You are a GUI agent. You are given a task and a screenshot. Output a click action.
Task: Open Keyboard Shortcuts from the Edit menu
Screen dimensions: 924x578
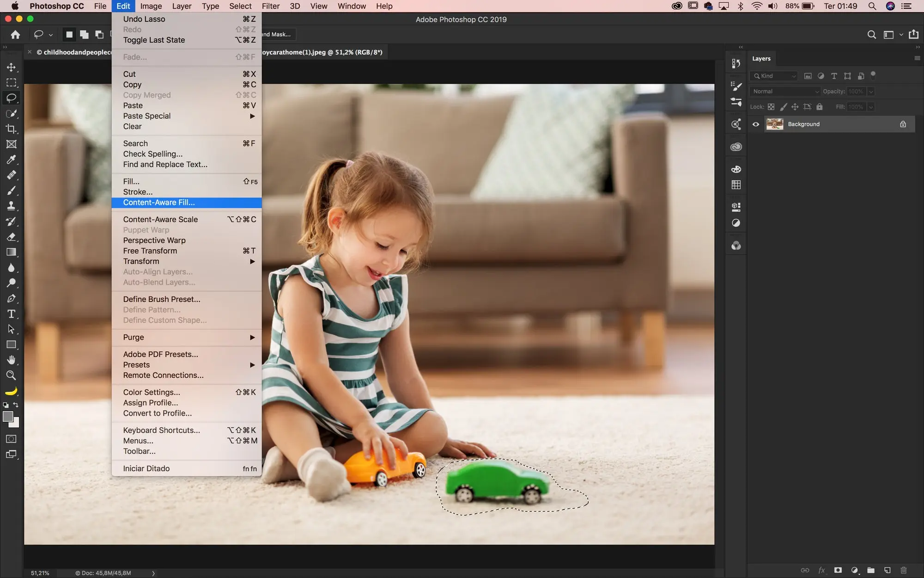(161, 430)
